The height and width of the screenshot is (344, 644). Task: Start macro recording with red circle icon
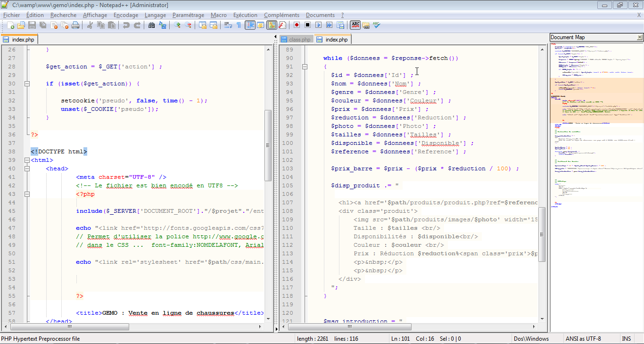[x=297, y=25]
